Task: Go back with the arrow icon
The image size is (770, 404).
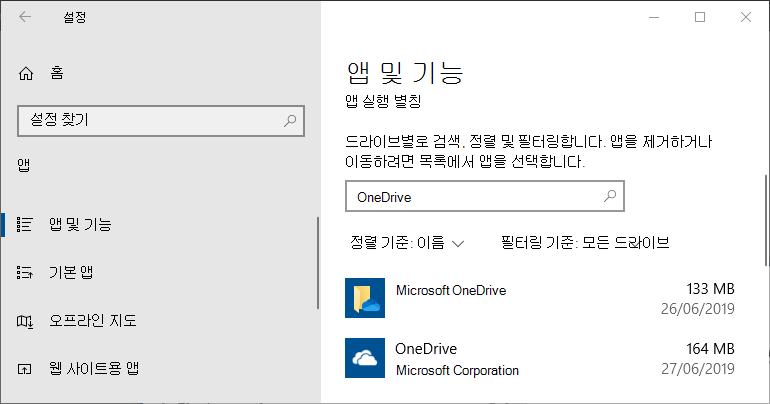Action: [25, 17]
